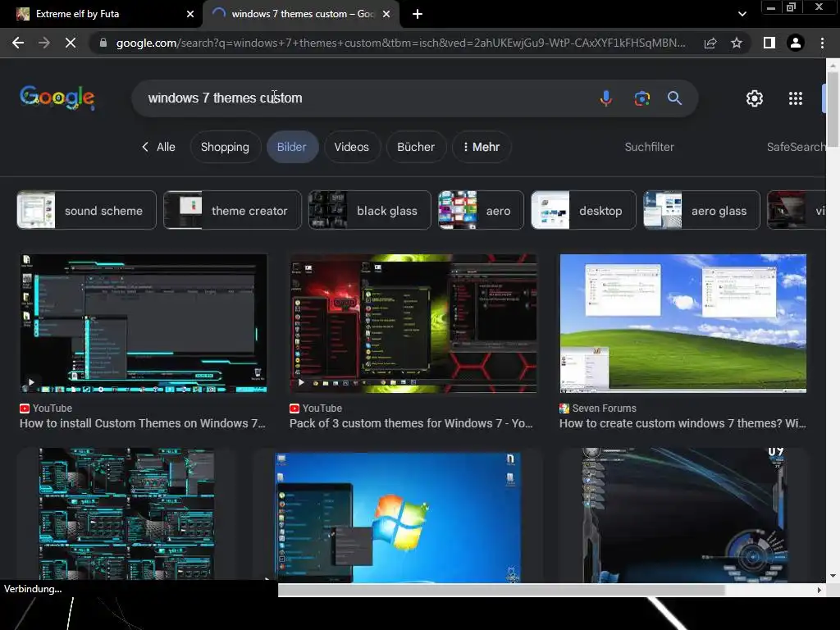Screen dimensions: 840x630
Task: Open 'How to install Custom Themes' link
Action: pos(143,423)
